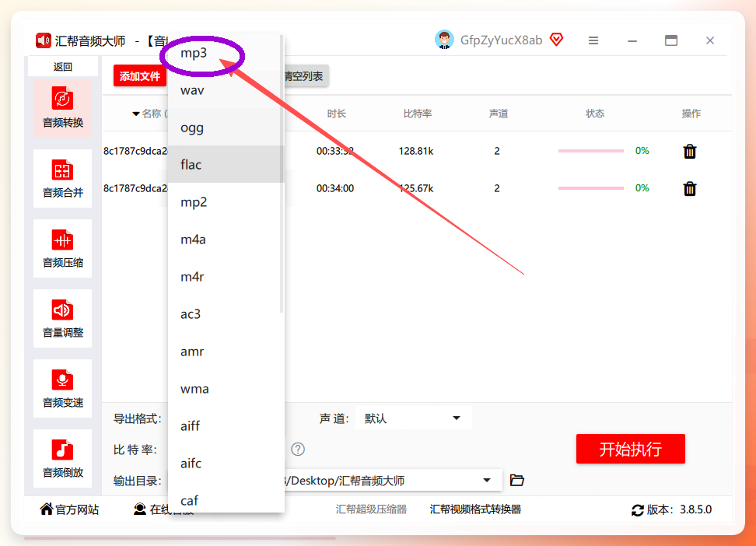Sort list by 名称 column arrow
Viewport: 756px width, 546px height.
[136, 114]
